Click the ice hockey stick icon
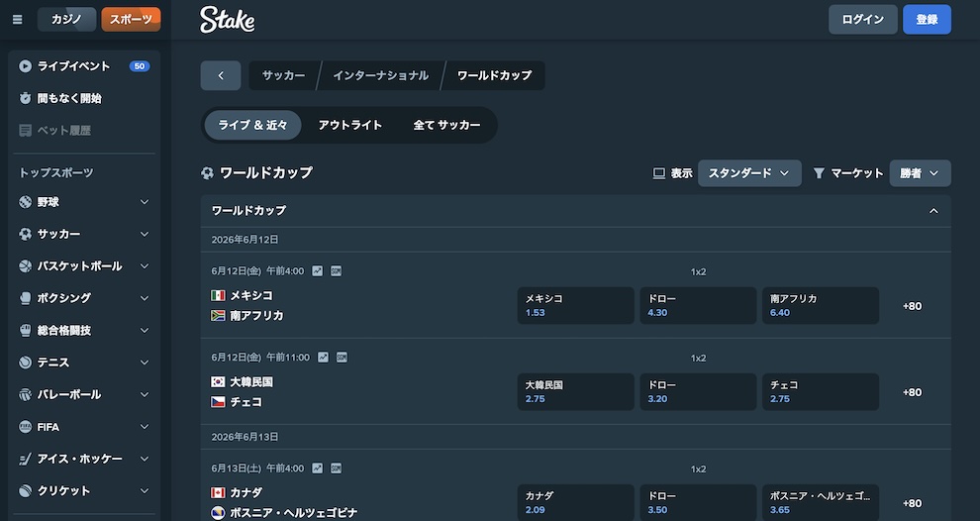This screenshot has height=521, width=980. click(x=25, y=459)
